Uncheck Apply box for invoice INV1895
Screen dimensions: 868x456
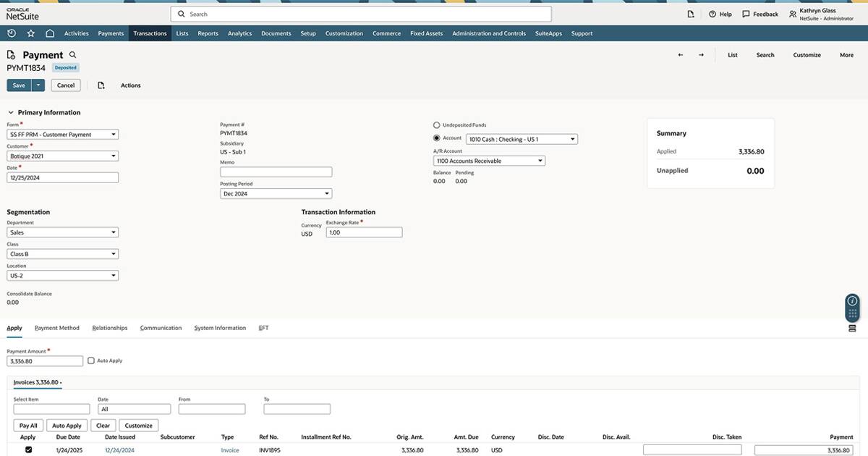pos(28,449)
